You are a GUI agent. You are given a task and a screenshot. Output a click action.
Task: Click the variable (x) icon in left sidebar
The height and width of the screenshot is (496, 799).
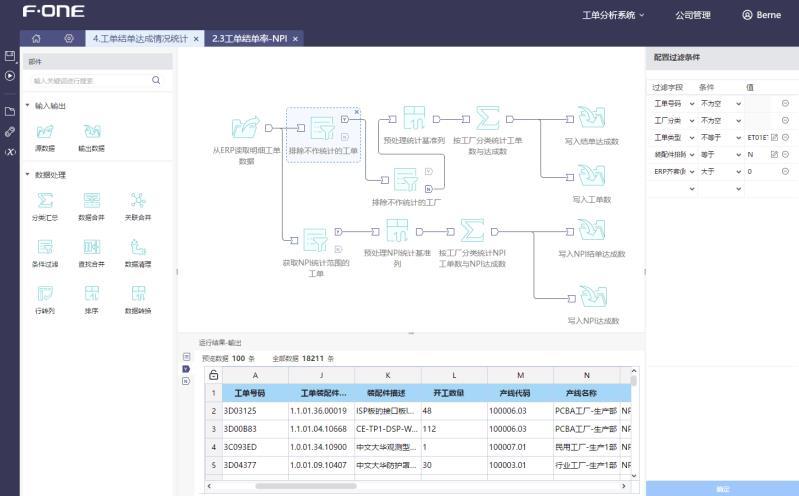pyautogui.click(x=10, y=152)
